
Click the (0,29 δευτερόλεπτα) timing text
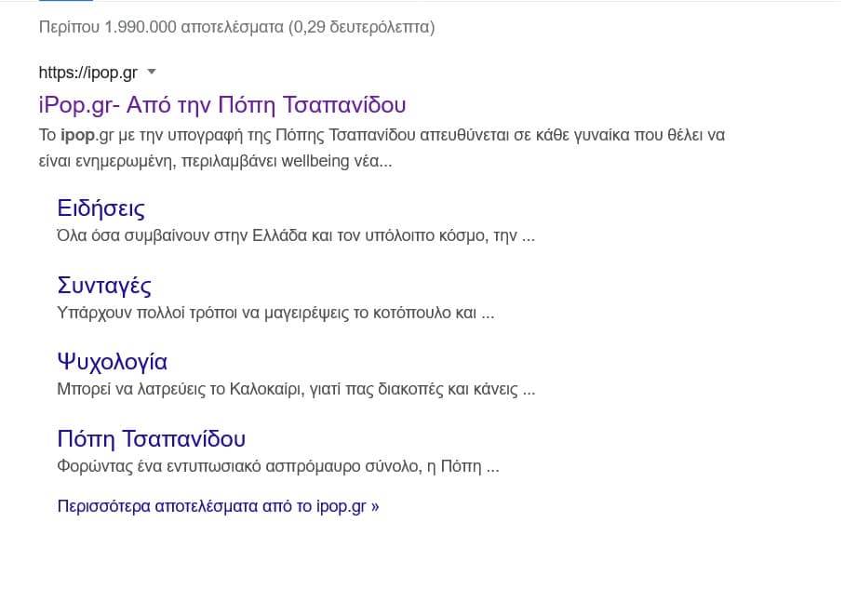click(x=362, y=27)
